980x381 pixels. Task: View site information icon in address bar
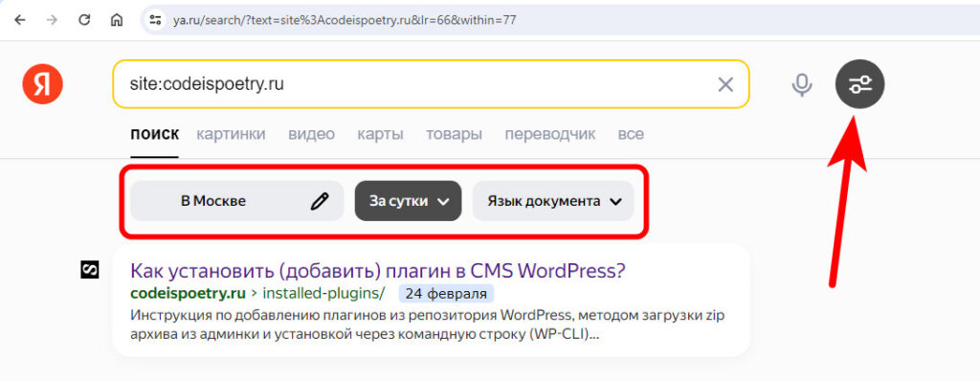click(156, 20)
